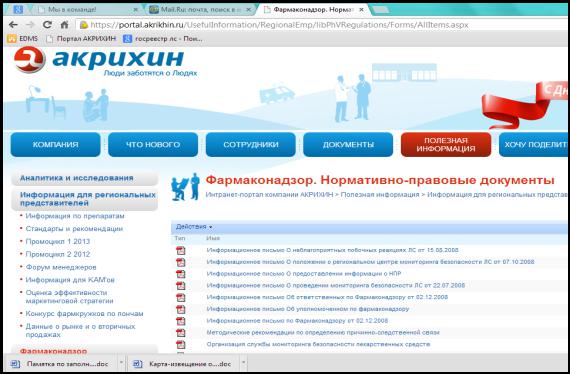Click PDF icon for письмо по Фармаконадзору 02.12.2008
The image size is (570, 374).
point(181,321)
